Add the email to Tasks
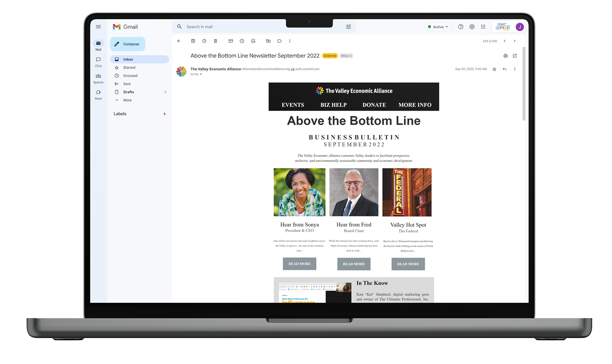 point(253,41)
